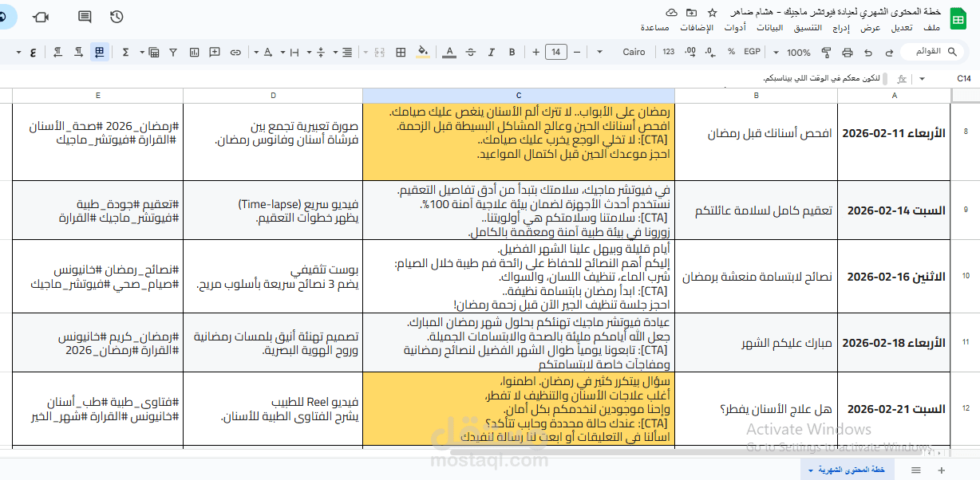The image size is (980, 480).
Task: Expand merge cells dropdown arrow
Action: (366, 53)
